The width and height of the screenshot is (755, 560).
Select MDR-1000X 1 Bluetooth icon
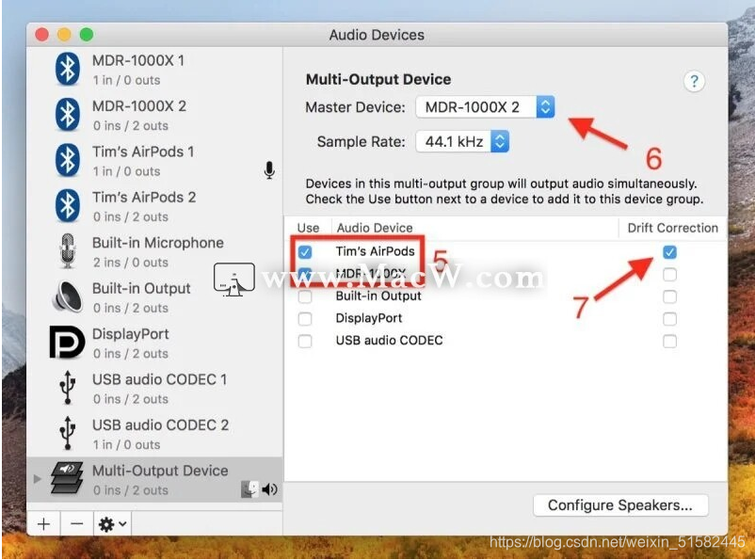[x=68, y=69]
